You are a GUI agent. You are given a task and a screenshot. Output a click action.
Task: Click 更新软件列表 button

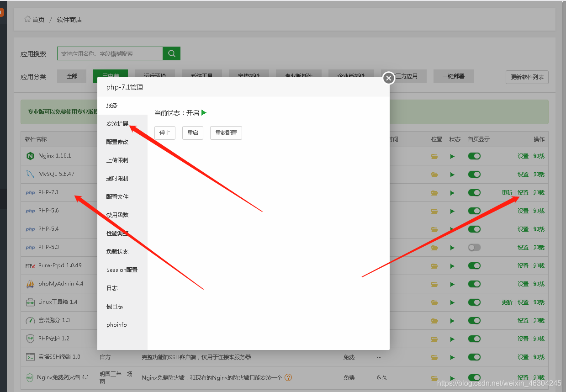(527, 77)
